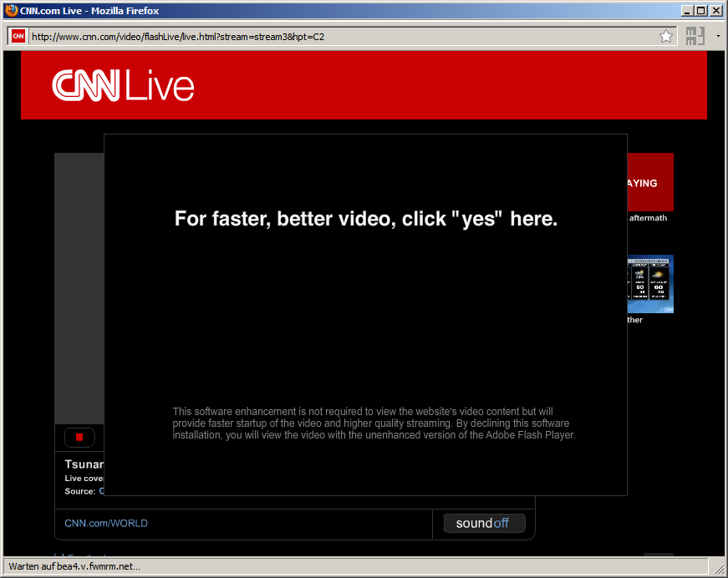Close the Firefox window
The height and width of the screenshot is (578, 728).
tap(716, 11)
